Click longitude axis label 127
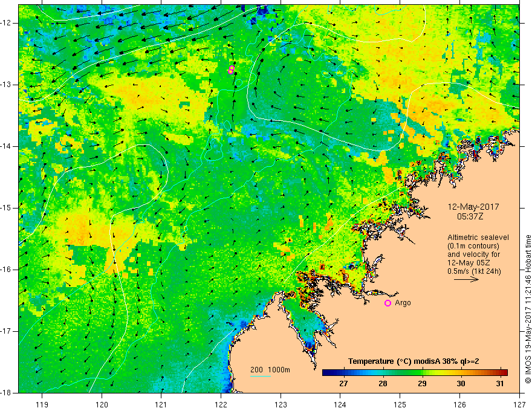The width and height of the screenshot is (532, 411). pyautogui.click(x=519, y=404)
